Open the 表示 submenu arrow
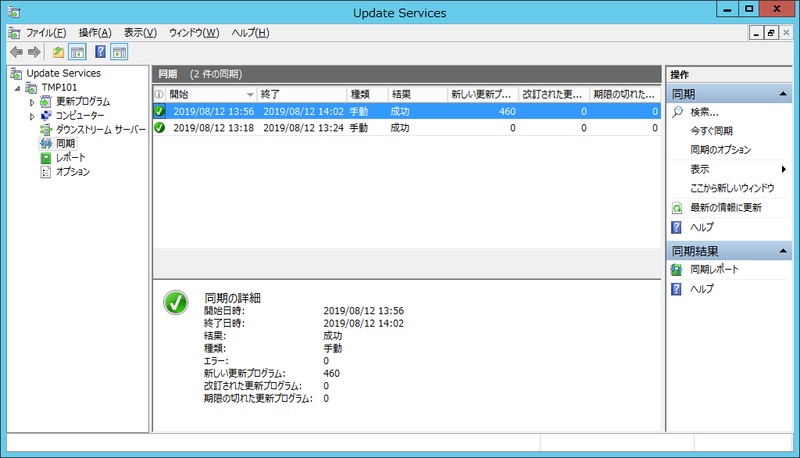Viewport: 800px width, 458px height. click(x=783, y=169)
